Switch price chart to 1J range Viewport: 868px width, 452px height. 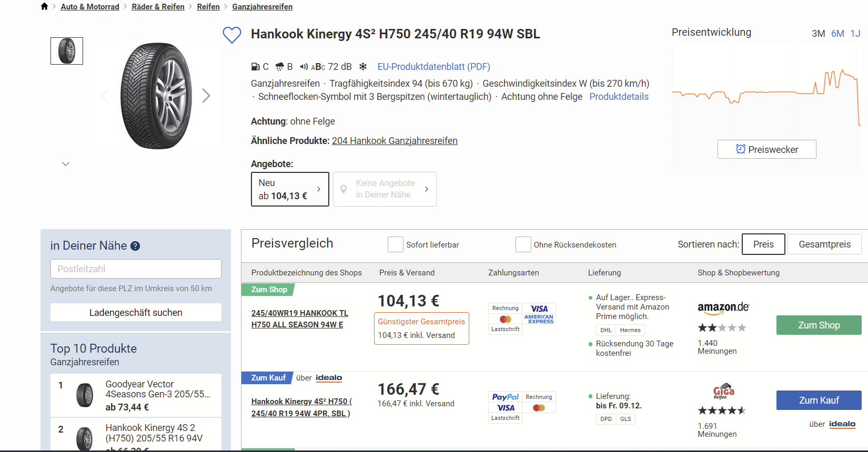tap(855, 34)
